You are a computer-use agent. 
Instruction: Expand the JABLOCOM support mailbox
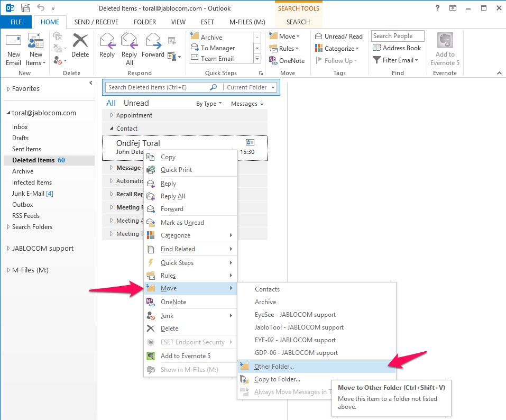tap(8, 249)
